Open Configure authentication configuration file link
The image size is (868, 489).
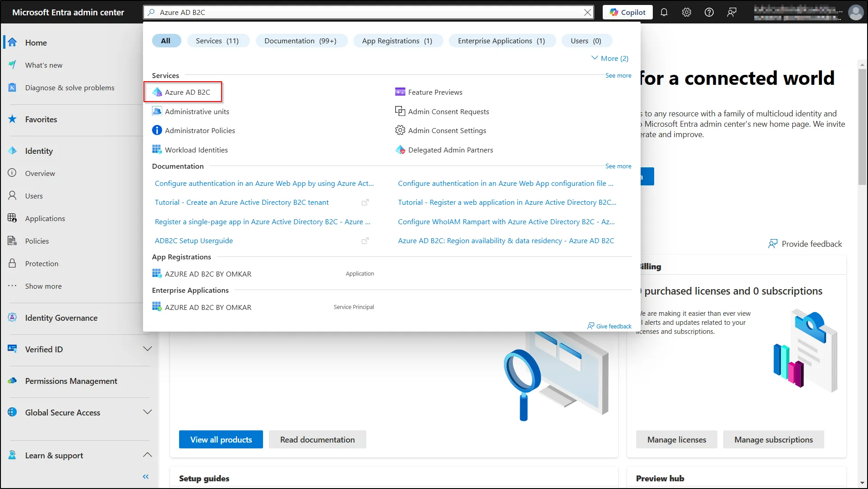(x=506, y=183)
